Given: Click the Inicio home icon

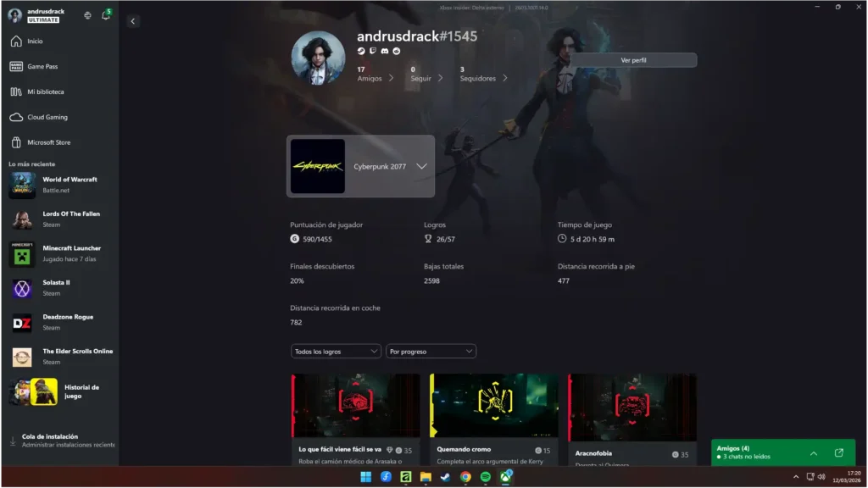Looking at the screenshot, I should [16, 41].
